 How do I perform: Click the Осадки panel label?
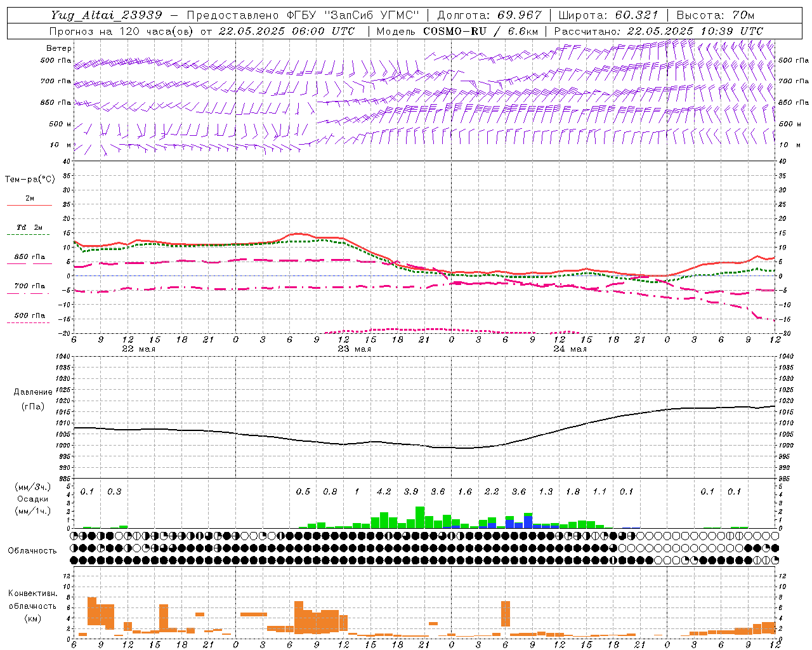tap(33, 499)
